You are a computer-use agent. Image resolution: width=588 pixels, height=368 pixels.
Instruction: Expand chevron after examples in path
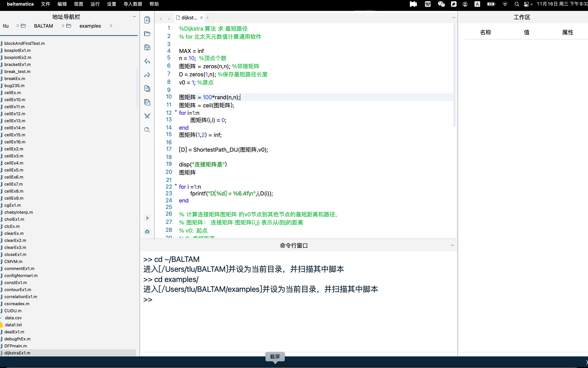111,26
